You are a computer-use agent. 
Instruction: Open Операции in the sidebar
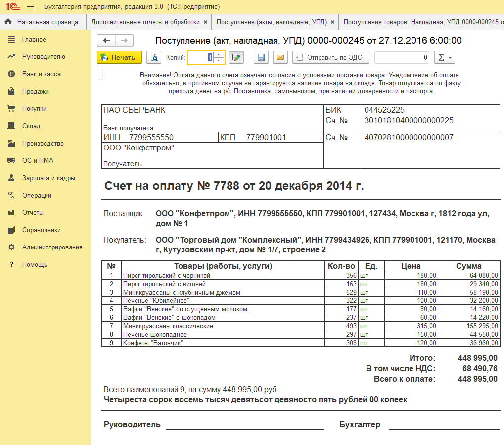[37, 196]
